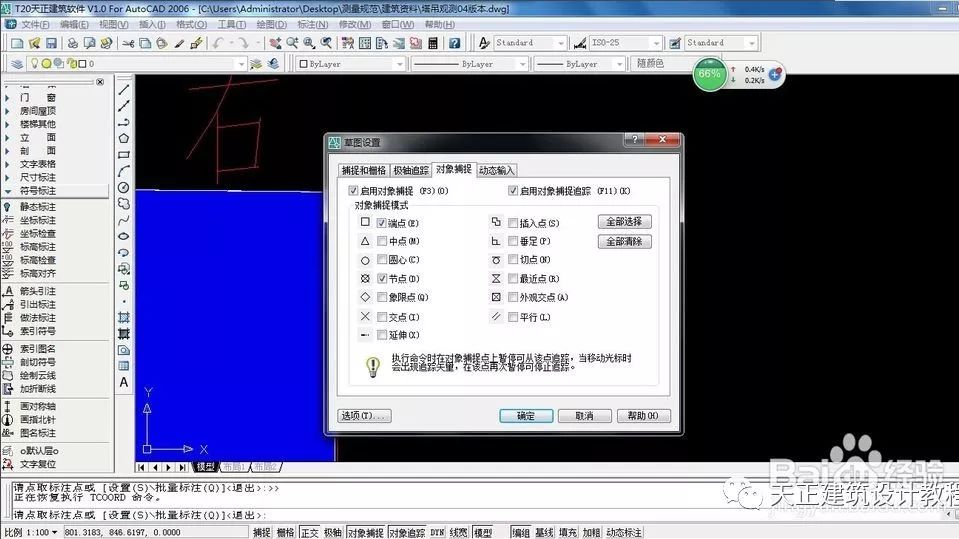Switch to the 极轴追踪 tab
The width and height of the screenshot is (959, 539).
411,170
